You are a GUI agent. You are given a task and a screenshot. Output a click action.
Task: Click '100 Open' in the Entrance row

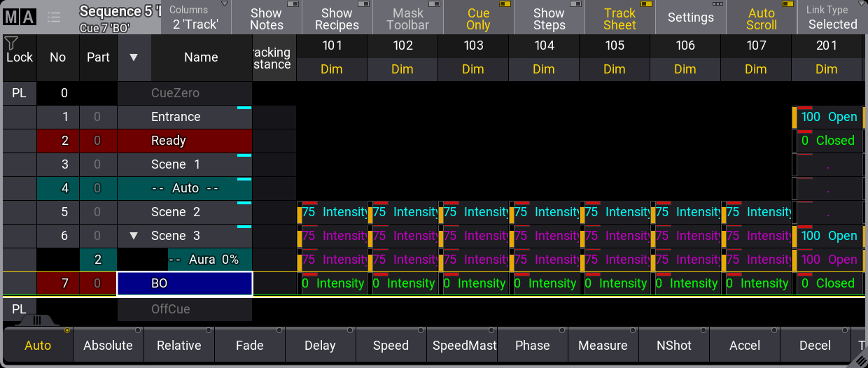pyautogui.click(x=827, y=117)
